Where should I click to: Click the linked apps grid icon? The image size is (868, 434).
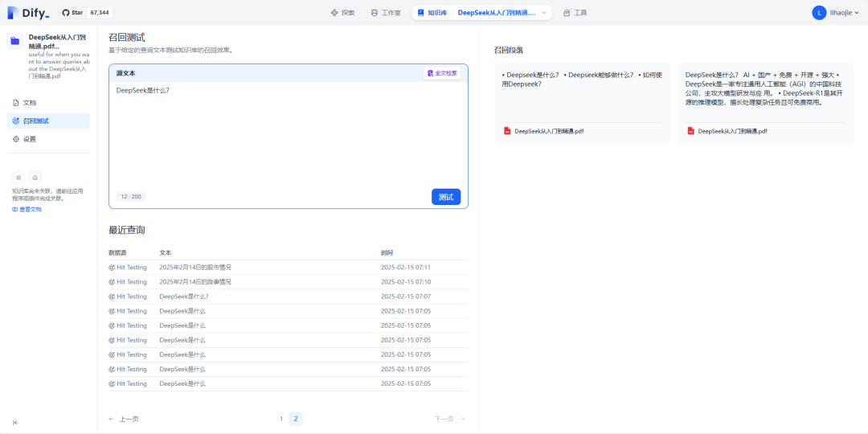click(18, 178)
